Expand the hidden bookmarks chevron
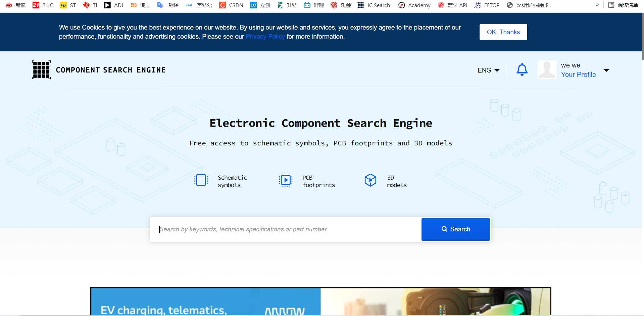This screenshot has width=644, height=316. 597,5
